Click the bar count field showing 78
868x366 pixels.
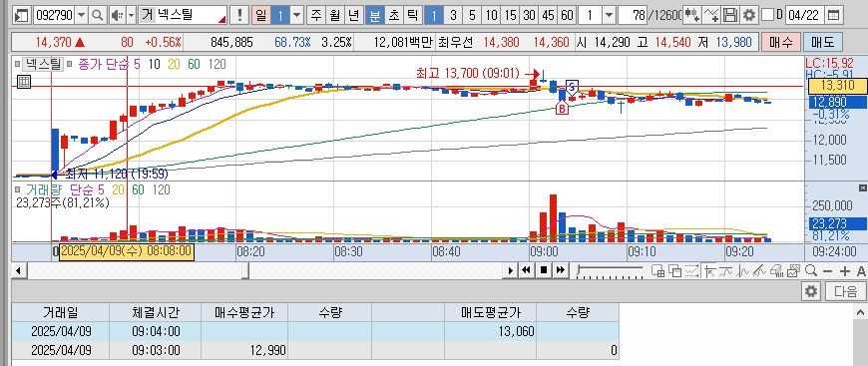pyautogui.click(x=633, y=15)
